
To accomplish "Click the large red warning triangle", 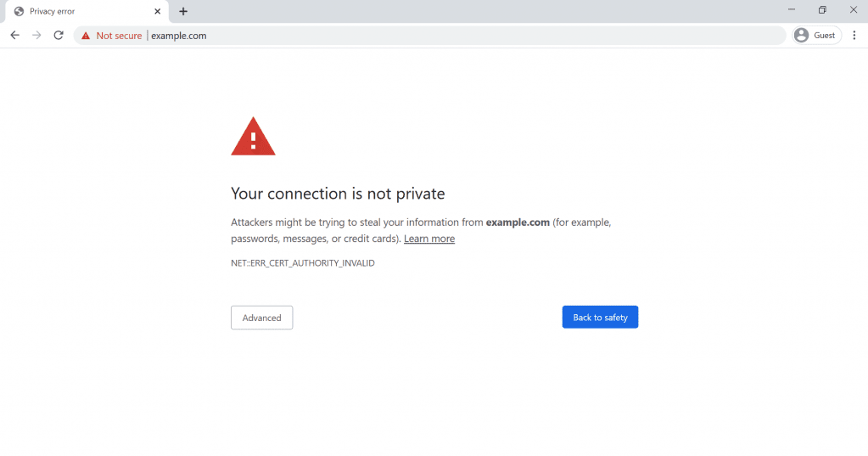I will [x=253, y=137].
